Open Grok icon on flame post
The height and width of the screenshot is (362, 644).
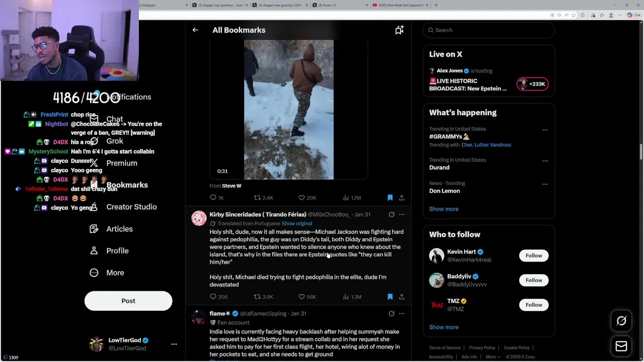tap(391, 314)
